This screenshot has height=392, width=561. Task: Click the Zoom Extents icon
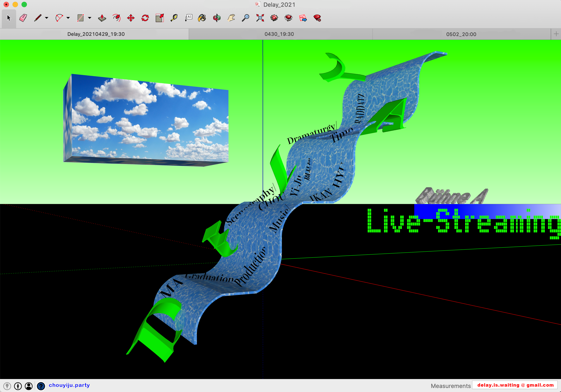coord(260,18)
